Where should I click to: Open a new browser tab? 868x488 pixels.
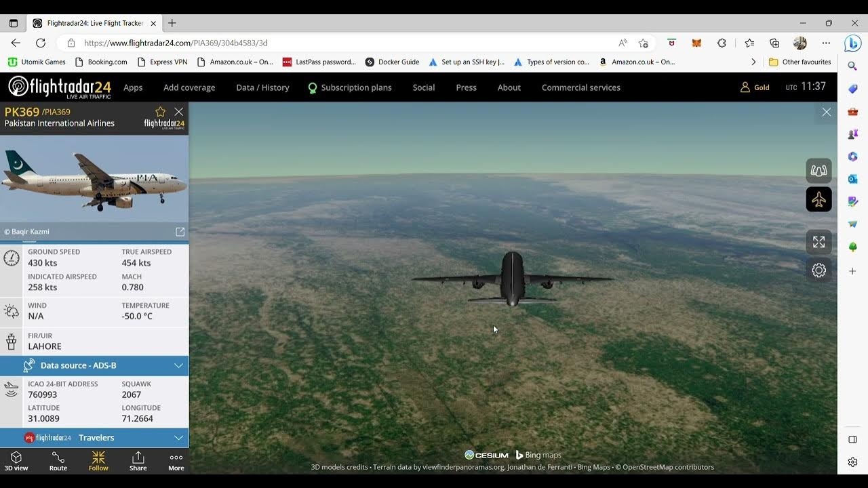pos(172,23)
